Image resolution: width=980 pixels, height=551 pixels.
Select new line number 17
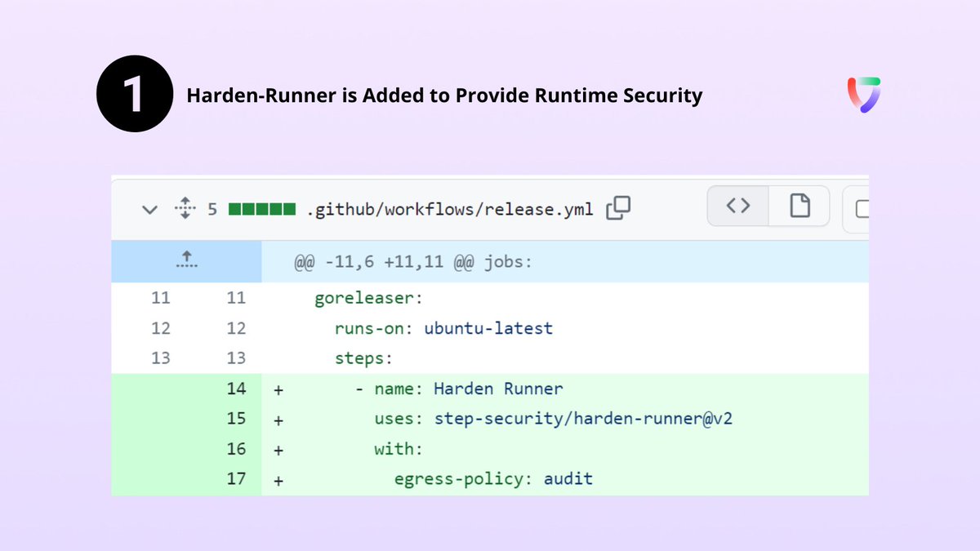236,479
